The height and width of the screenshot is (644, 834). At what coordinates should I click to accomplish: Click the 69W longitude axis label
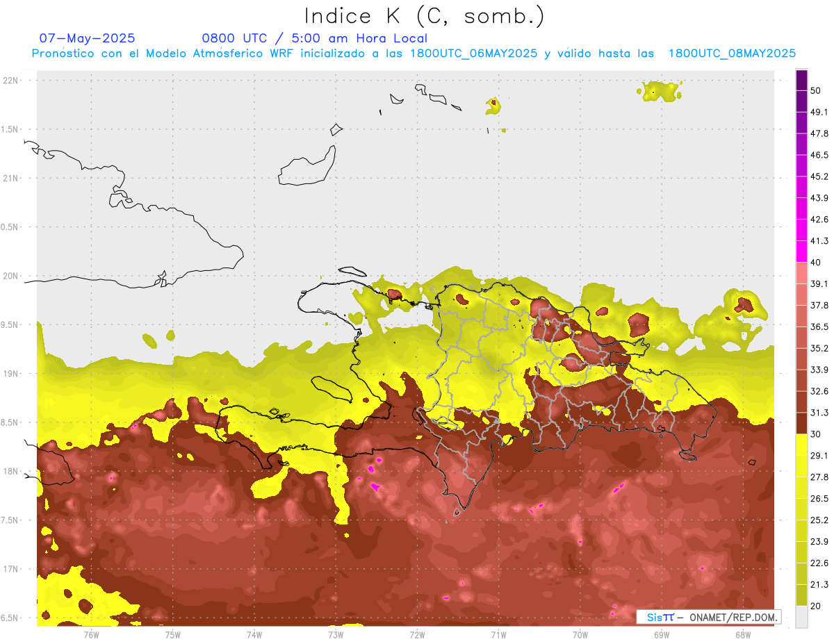pyautogui.click(x=662, y=634)
